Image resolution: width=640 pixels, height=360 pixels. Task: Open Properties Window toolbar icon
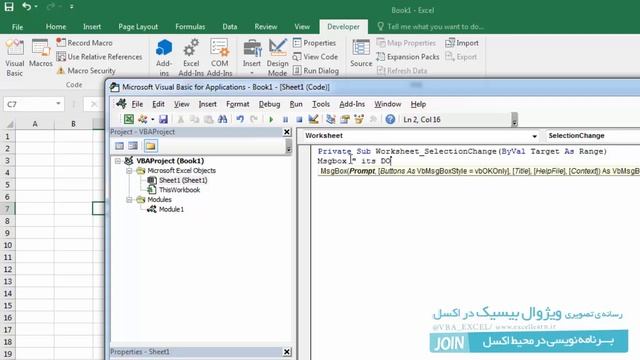click(x=345, y=119)
